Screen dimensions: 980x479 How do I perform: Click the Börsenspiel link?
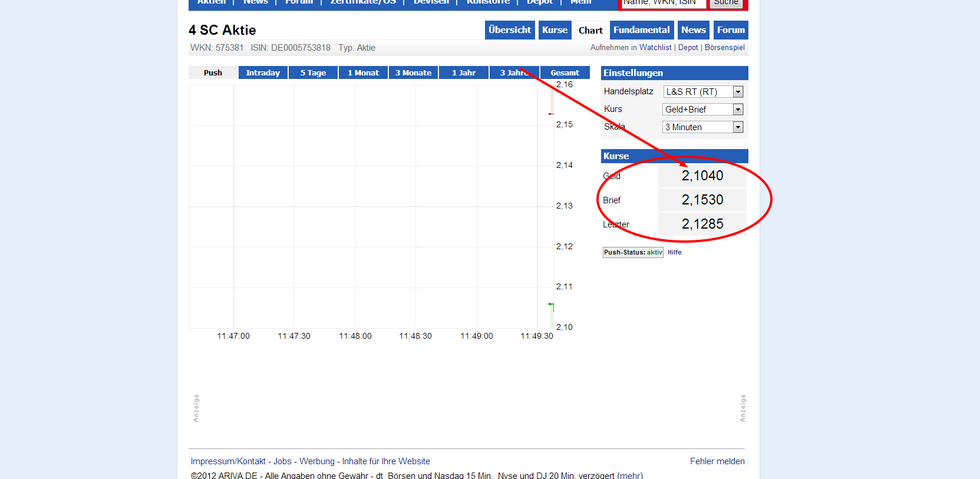[724, 48]
